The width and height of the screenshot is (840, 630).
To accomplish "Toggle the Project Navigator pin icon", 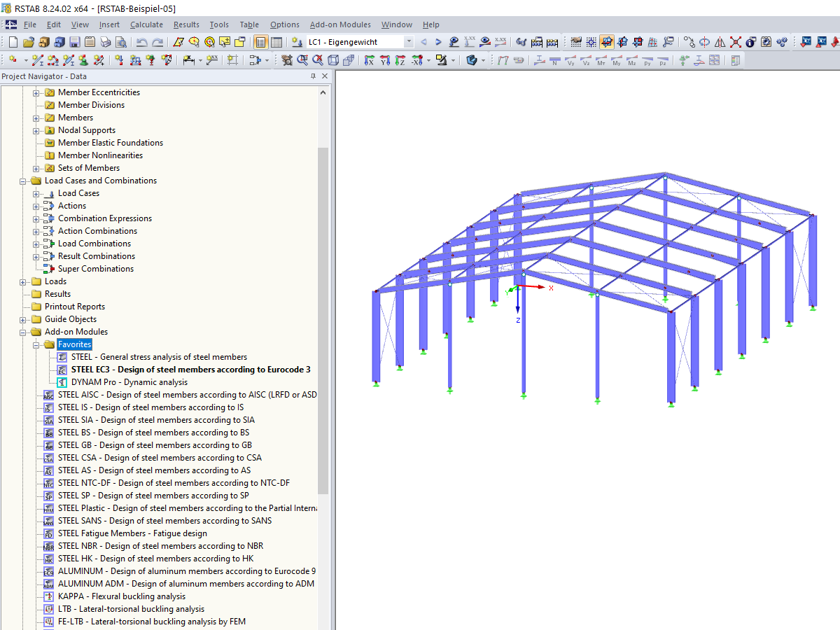I will pyautogui.click(x=313, y=76).
